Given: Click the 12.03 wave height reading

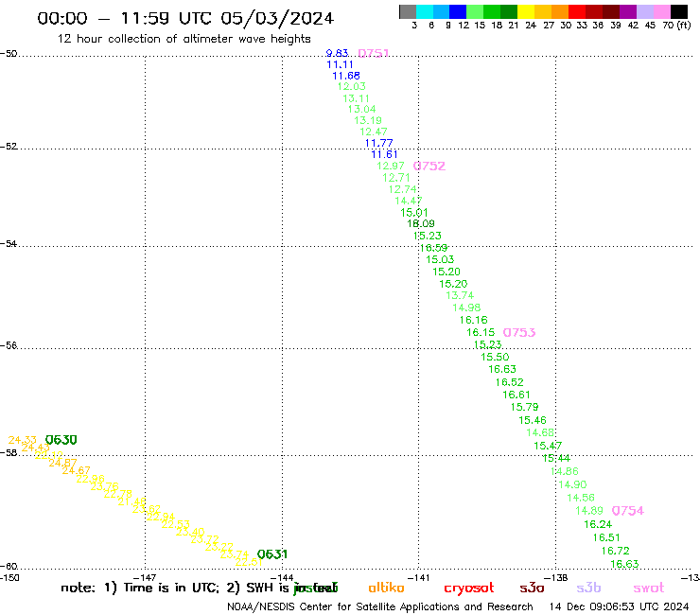Looking at the screenshot, I should (x=351, y=87).
